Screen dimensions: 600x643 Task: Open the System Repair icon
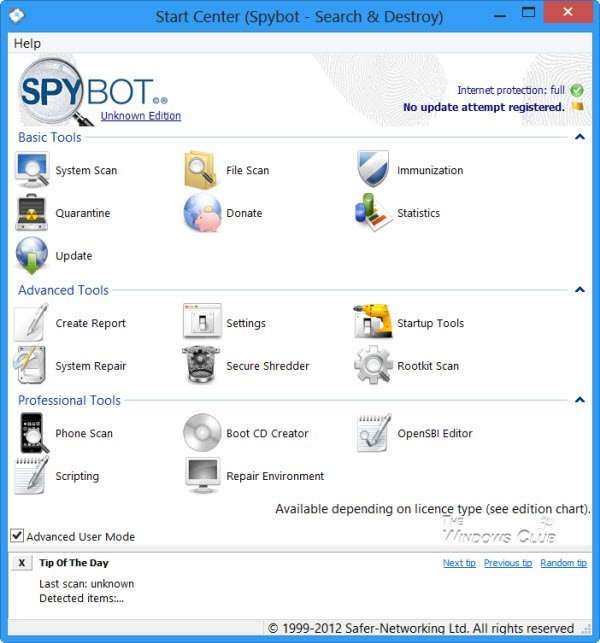[30, 365]
